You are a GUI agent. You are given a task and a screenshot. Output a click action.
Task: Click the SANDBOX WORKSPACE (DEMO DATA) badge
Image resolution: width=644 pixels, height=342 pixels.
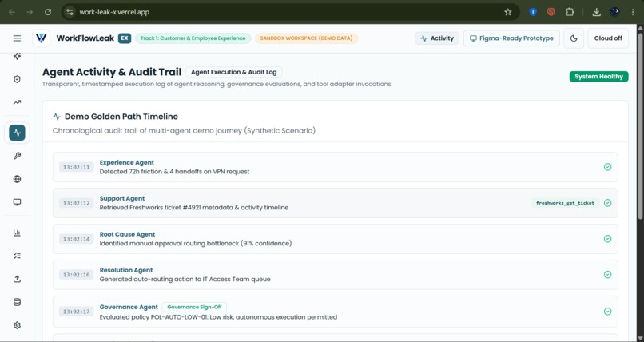point(306,38)
